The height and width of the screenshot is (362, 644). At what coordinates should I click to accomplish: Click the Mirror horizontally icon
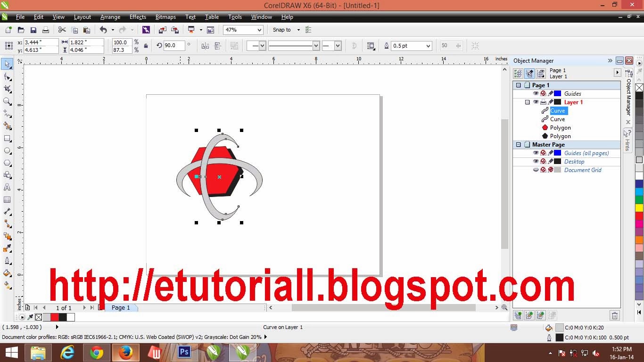pyautogui.click(x=205, y=46)
